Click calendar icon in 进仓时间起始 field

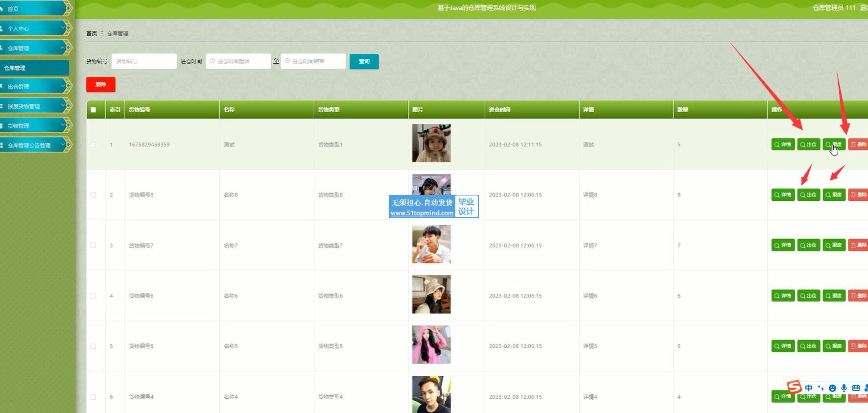click(x=212, y=61)
